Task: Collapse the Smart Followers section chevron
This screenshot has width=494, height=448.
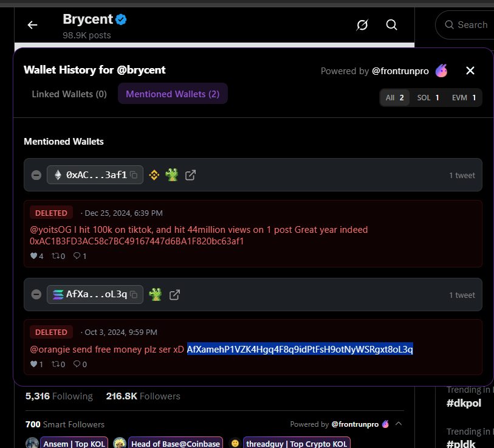Action: [399, 424]
